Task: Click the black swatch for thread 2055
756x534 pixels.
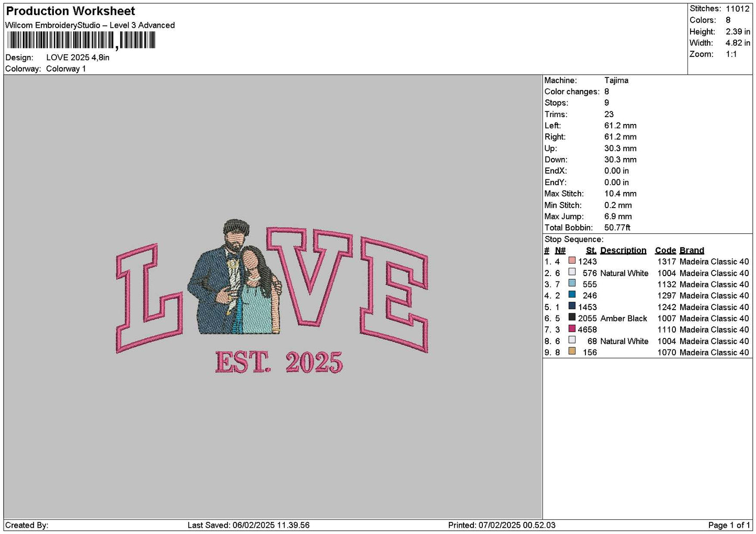Action: 572,317
